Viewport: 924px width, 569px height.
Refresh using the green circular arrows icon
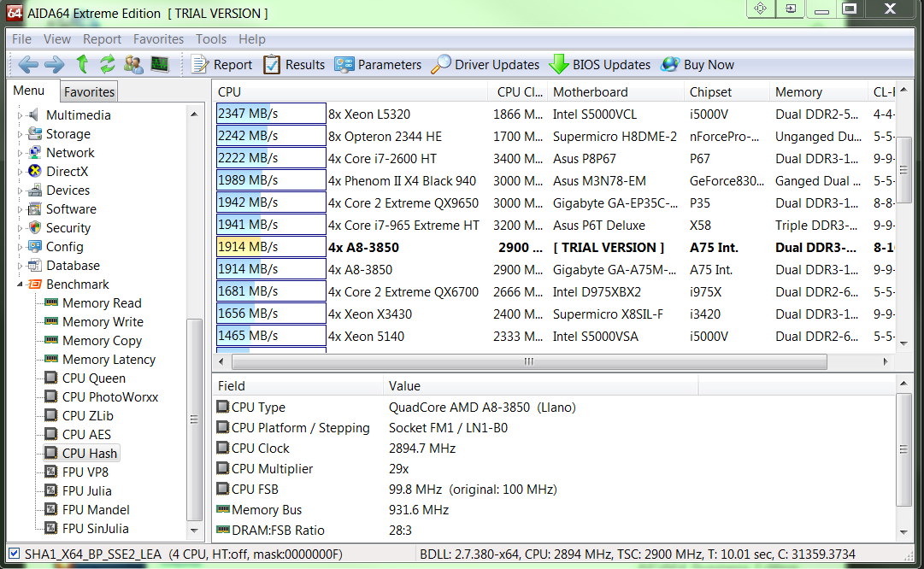[x=107, y=64]
